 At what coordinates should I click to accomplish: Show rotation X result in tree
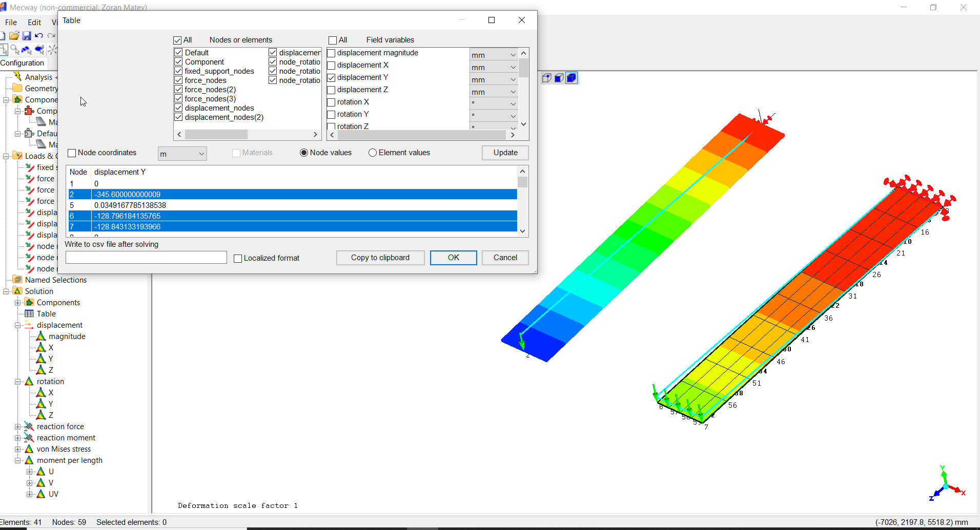coord(51,393)
